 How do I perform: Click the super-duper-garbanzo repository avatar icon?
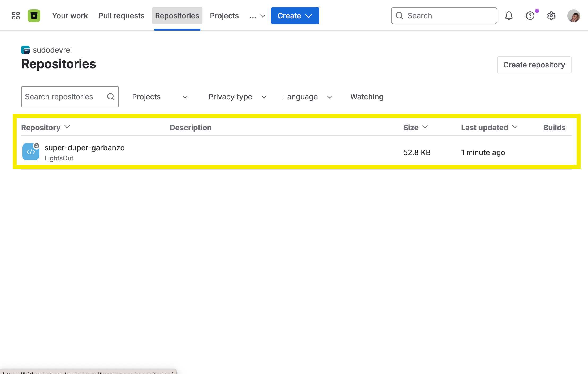(31, 152)
